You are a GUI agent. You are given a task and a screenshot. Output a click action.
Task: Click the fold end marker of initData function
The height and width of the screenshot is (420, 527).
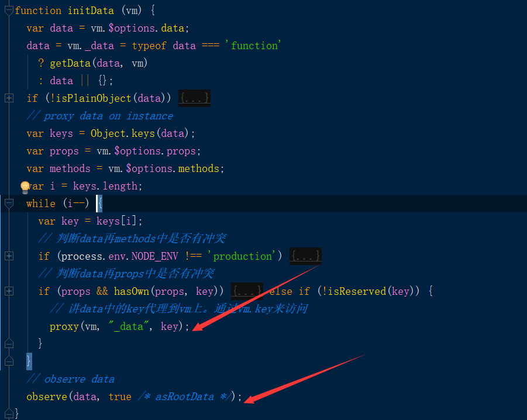9,413
